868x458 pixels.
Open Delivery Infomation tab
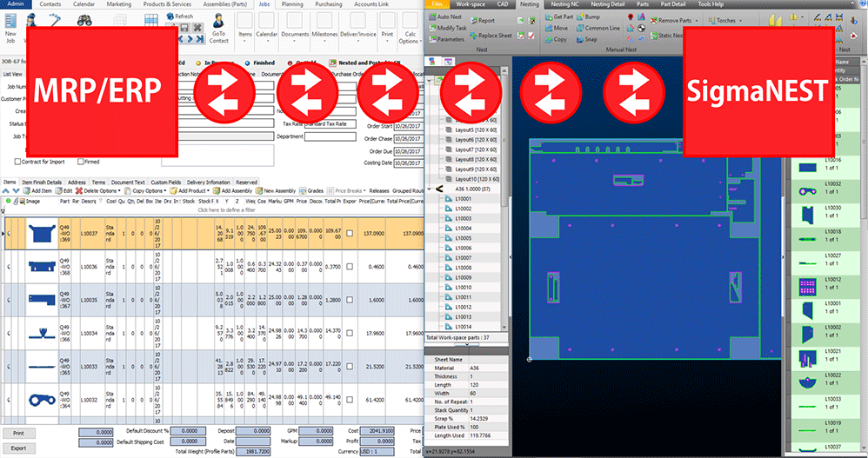coord(208,182)
